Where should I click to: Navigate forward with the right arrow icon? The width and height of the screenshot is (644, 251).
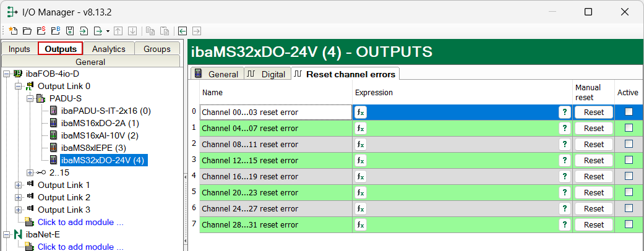(x=197, y=31)
